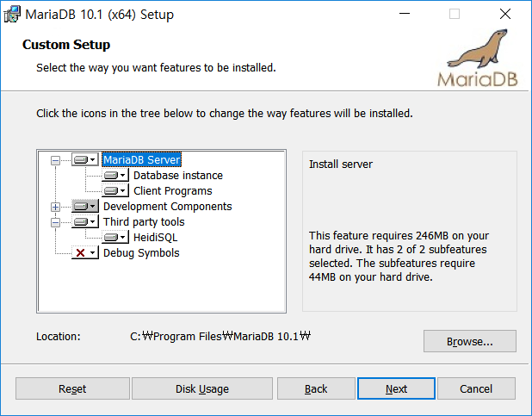Open Debug Symbols red X dropdown icon
Image resolution: width=532 pixels, height=416 pixels.
tap(85, 252)
